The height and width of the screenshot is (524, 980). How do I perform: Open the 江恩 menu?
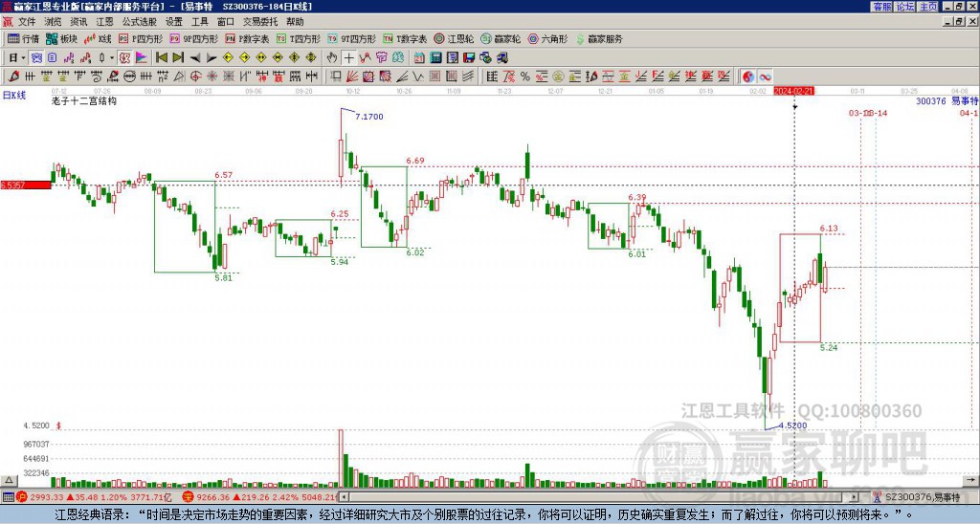104,22
